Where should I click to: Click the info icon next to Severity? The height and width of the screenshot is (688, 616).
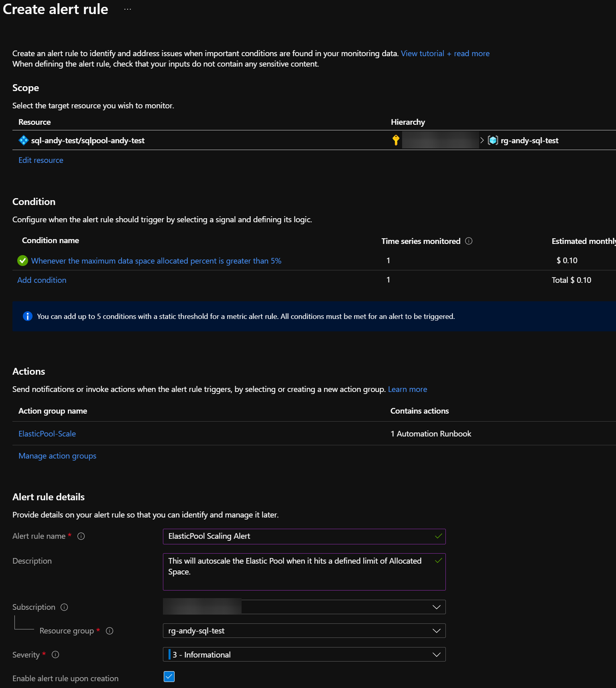[x=56, y=655]
